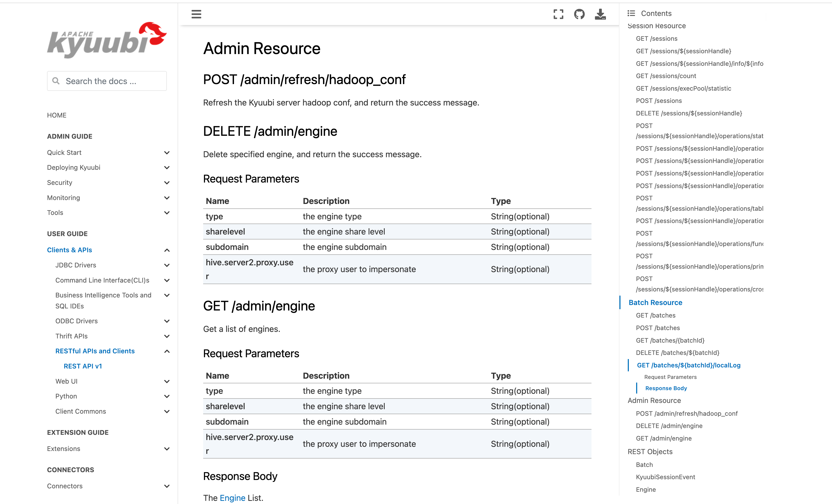
Task: Expand the Quick Start section
Action: (x=167, y=153)
